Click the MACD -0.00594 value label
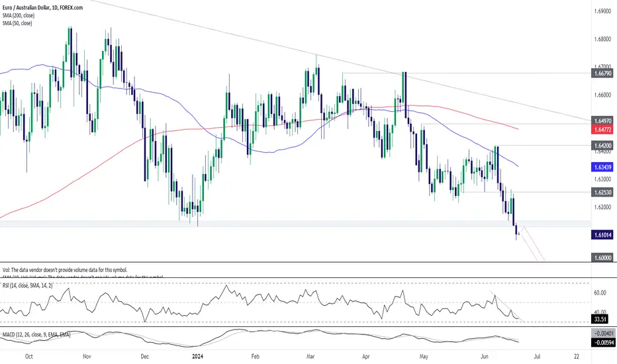This screenshot has width=617, height=364. coord(602,342)
